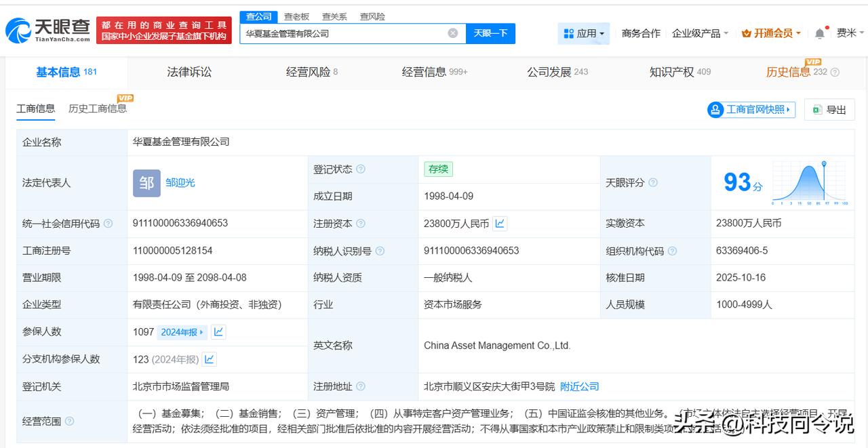Select the 基本信息 tab

click(x=66, y=72)
